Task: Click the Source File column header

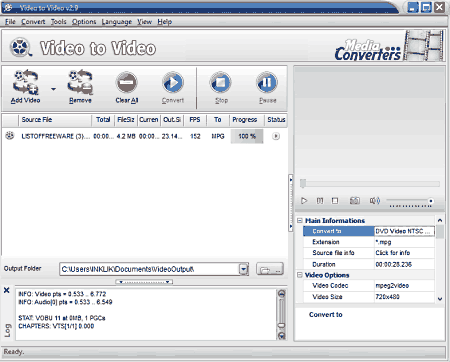Action: coord(55,120)
